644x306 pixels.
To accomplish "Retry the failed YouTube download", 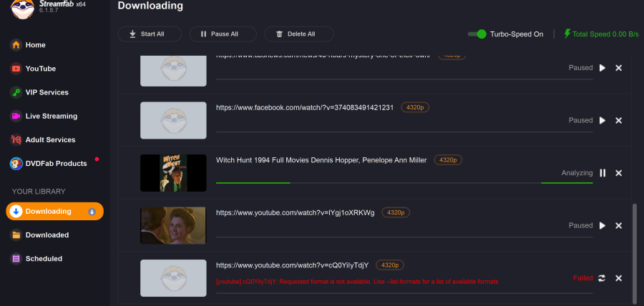I will pyautogui.click(x=602, y=278).
